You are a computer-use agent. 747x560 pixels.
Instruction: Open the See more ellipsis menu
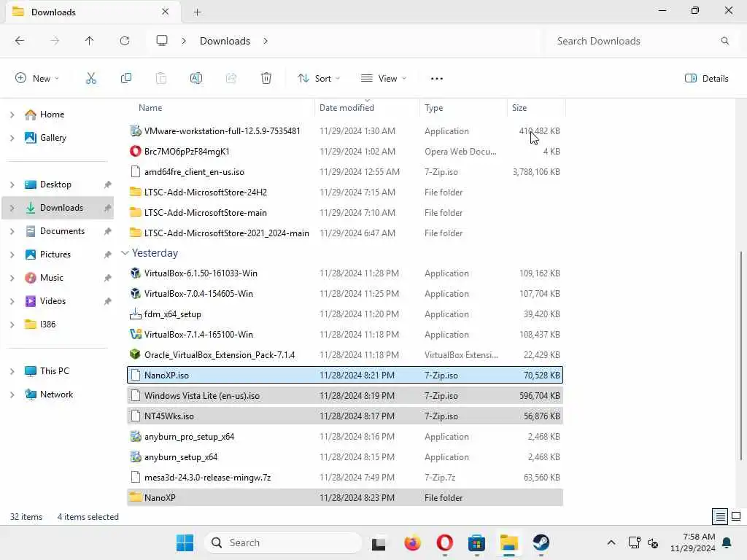[437, 79]
